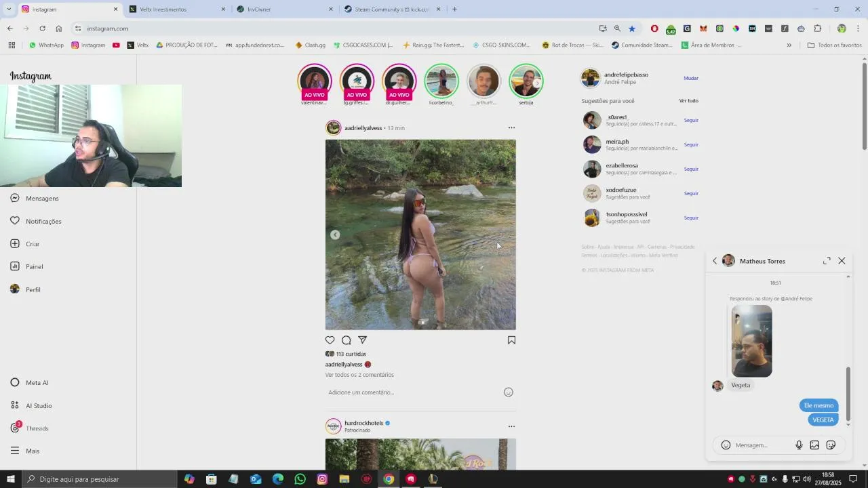
Task: Follow ezabellerosa suggestion
Action: click(x=691, y=169)
